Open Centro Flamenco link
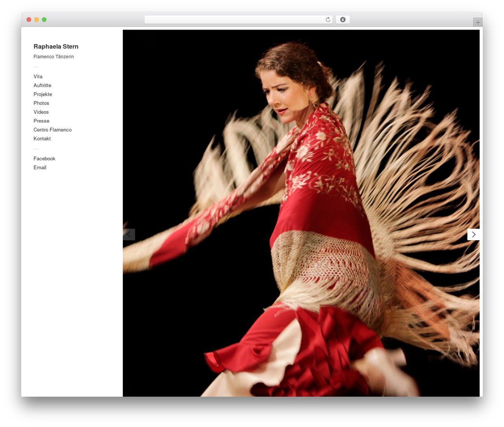 coord(52,130)
